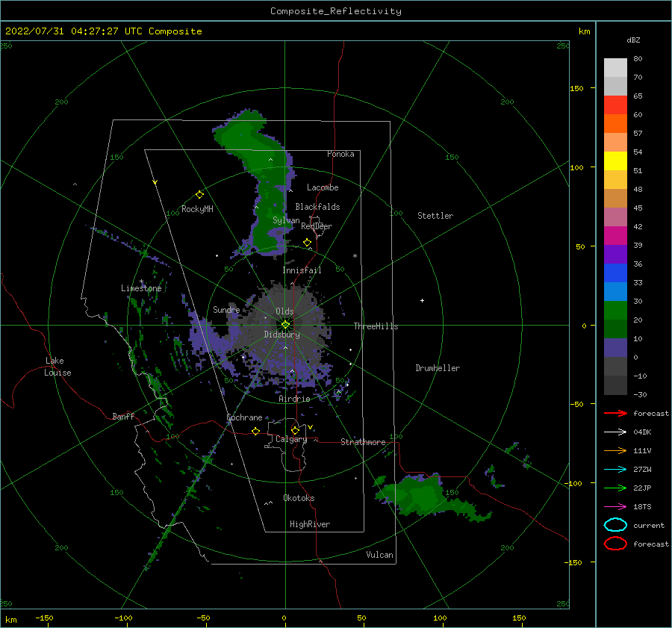
Task: Click the Stettler city label
Action: [435, 216]
